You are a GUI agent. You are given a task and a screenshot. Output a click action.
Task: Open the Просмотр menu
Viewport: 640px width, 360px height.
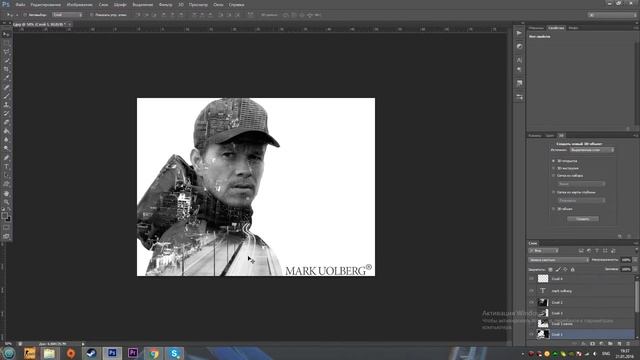coord(198,5)
